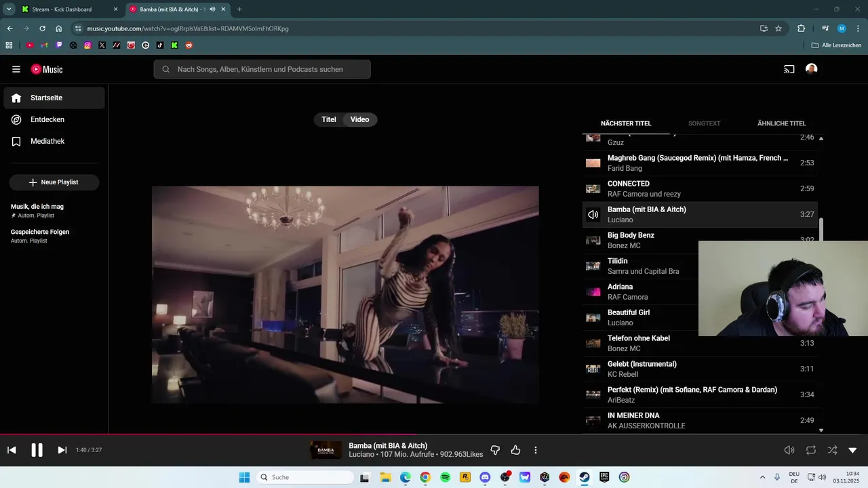868x488 pixels.
Task: Pause the current song
Action: click(37, 450)
